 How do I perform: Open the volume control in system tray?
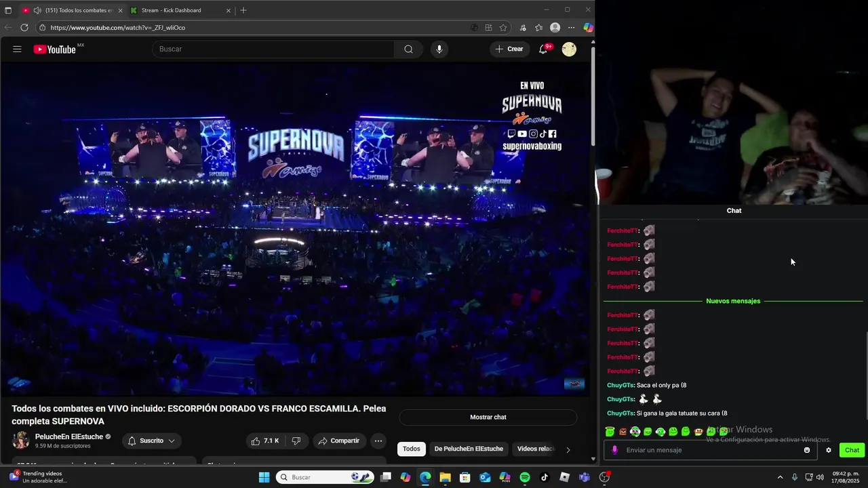tap(821, 477)
